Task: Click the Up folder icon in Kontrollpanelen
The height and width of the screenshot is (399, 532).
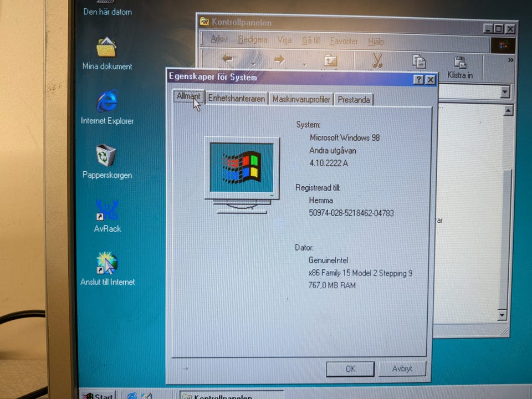Action: [x=330, y=60]
